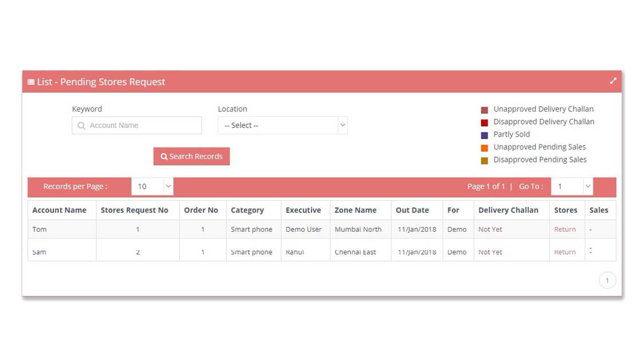Image resolution: width=644 pixels, height=343 pixels.
Task: Click the Unapproved Delivery Challan legend swatch
Action: [x=484, y=109]
